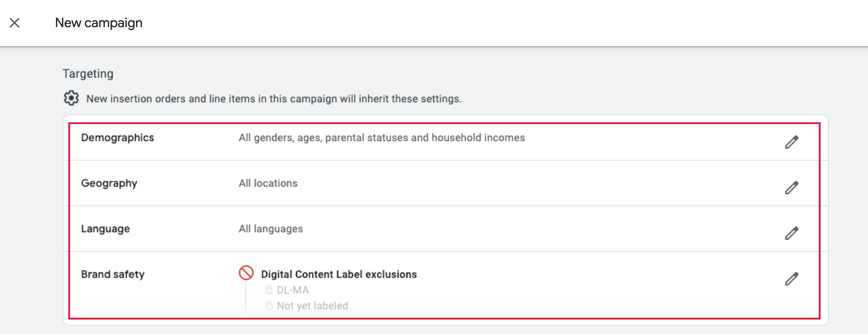Screen dimensions: 868x334
Task: Open Brand safety editor with pencil icon
Action: tap(791, 279)
